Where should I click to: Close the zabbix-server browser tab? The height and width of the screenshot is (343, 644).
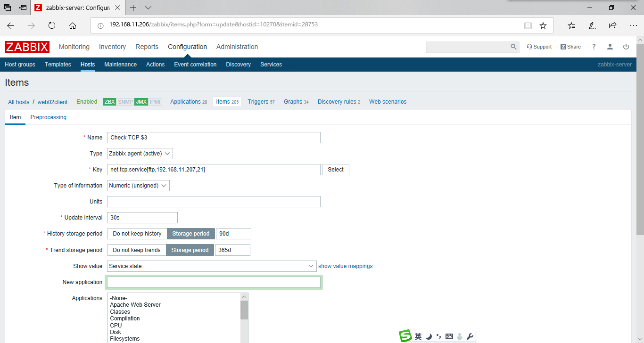coord(117,8)
